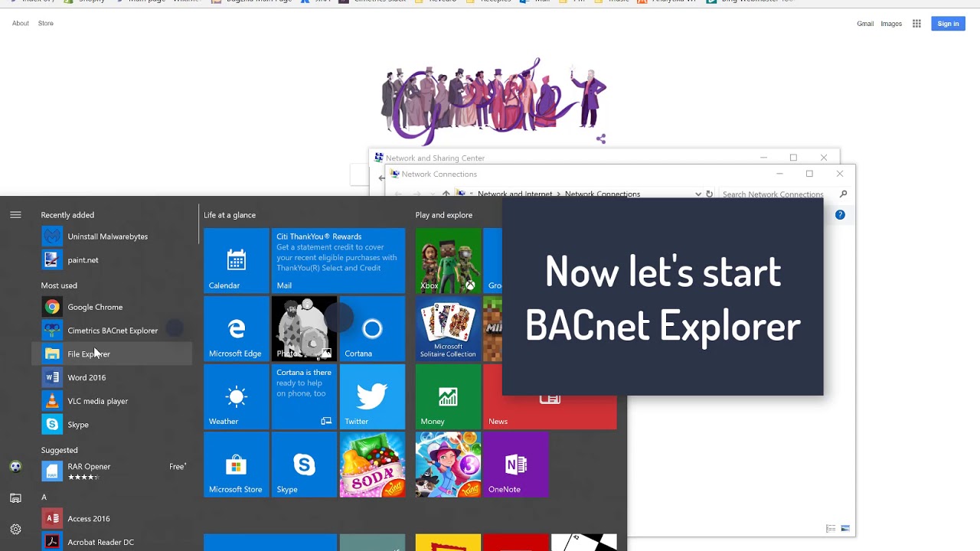Expand the Network Connections address bar dropdown

(x=698, y=194)
